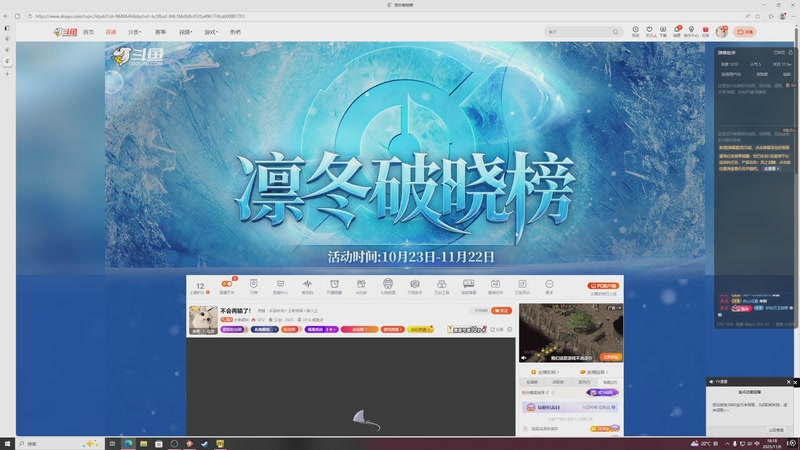Expand the system tray hidden icons chevron
Screen dimensions: 800x450
point(728,444)
